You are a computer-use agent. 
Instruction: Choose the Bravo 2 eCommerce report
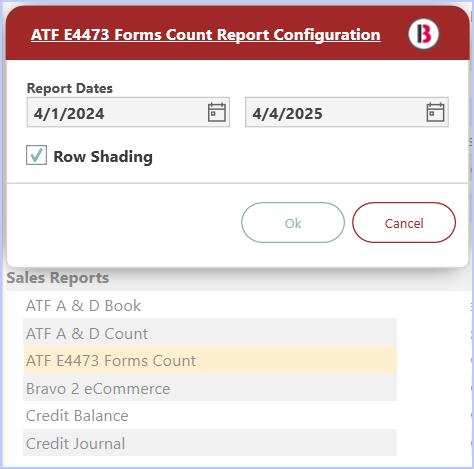point(210,388)
